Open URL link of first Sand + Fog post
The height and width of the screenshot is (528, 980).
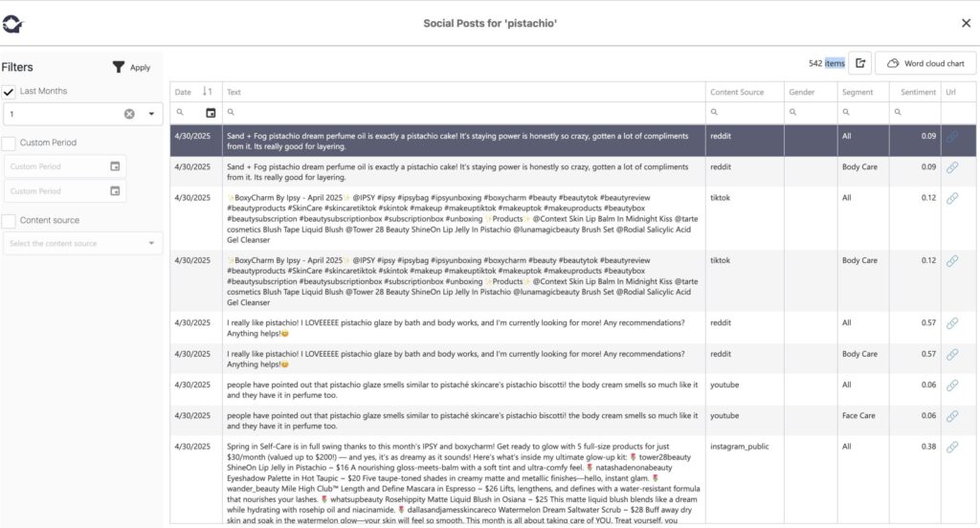952,137
